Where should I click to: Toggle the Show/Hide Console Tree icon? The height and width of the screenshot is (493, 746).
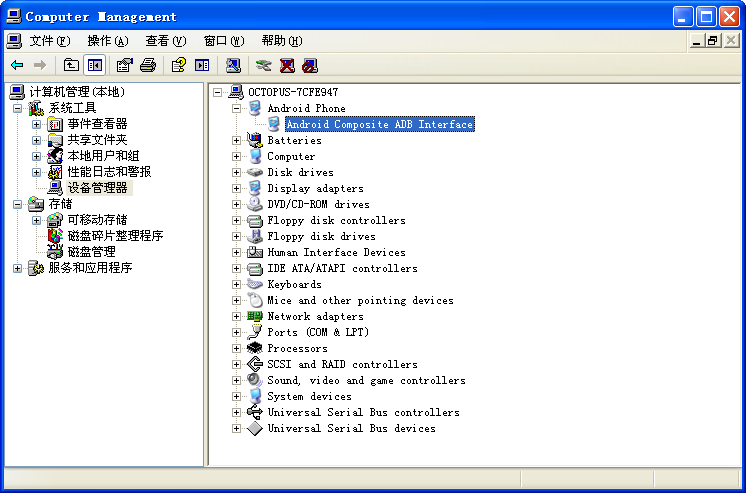pyautogui.click(x=95, y=65)
